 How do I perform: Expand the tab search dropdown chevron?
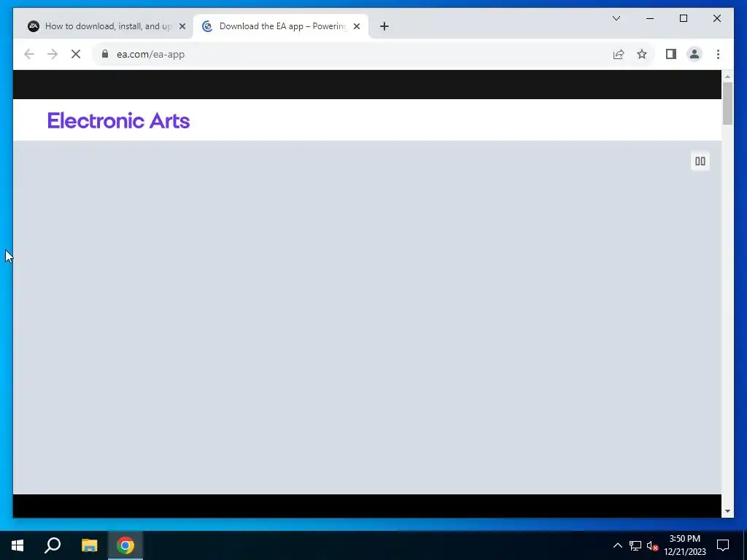tap(616, 18)
